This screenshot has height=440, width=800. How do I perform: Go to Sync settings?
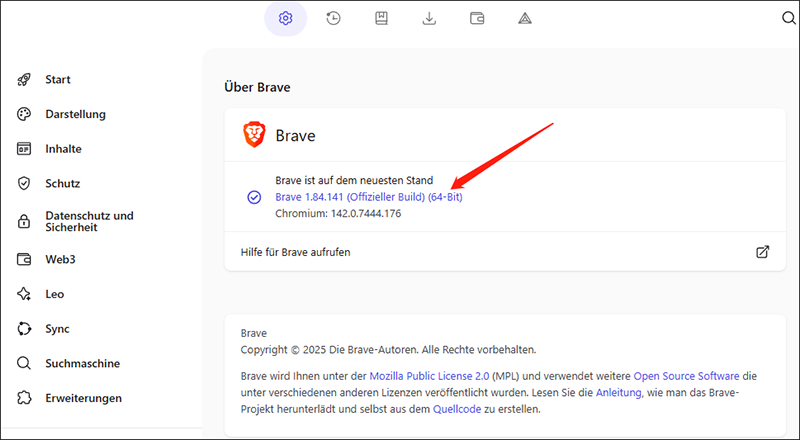57,329
